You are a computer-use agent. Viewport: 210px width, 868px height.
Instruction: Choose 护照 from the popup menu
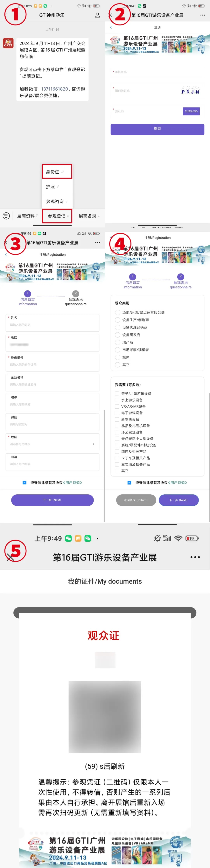pos(57,187)
